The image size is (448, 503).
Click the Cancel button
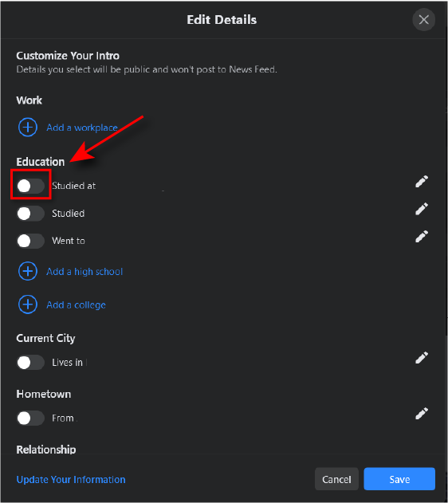point(336,479)
